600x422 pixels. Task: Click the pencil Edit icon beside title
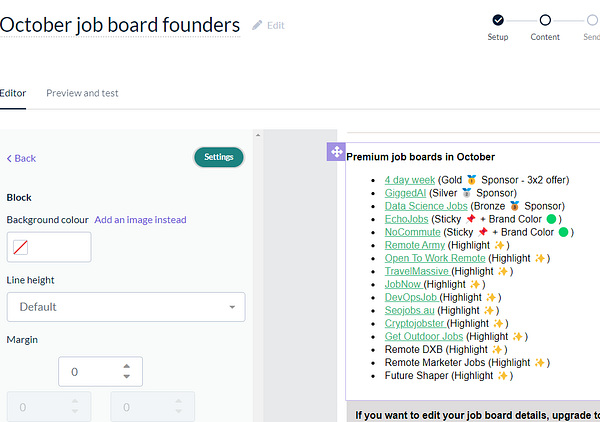pyautogui.click(x=258, y=25)
